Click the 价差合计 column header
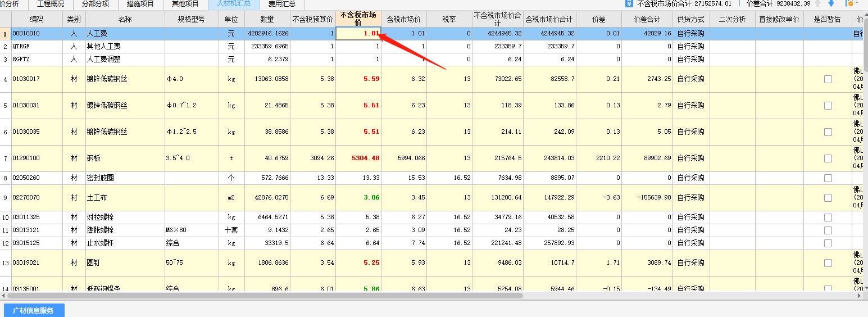 pyautogui.click(x=647, y=19)
